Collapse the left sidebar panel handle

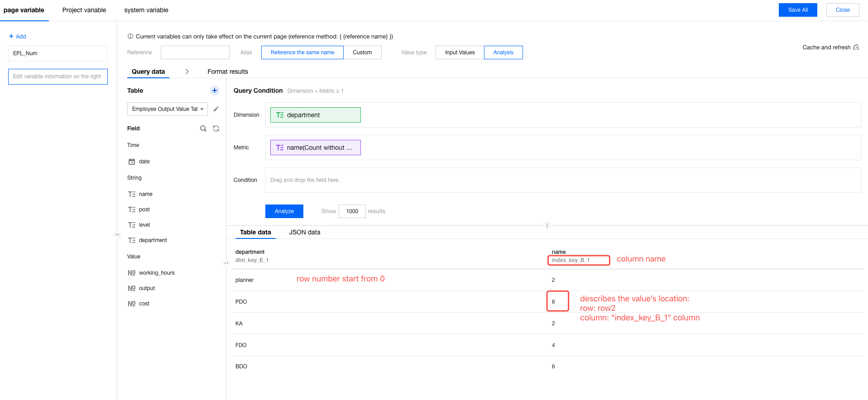click(x=117, y=234)
